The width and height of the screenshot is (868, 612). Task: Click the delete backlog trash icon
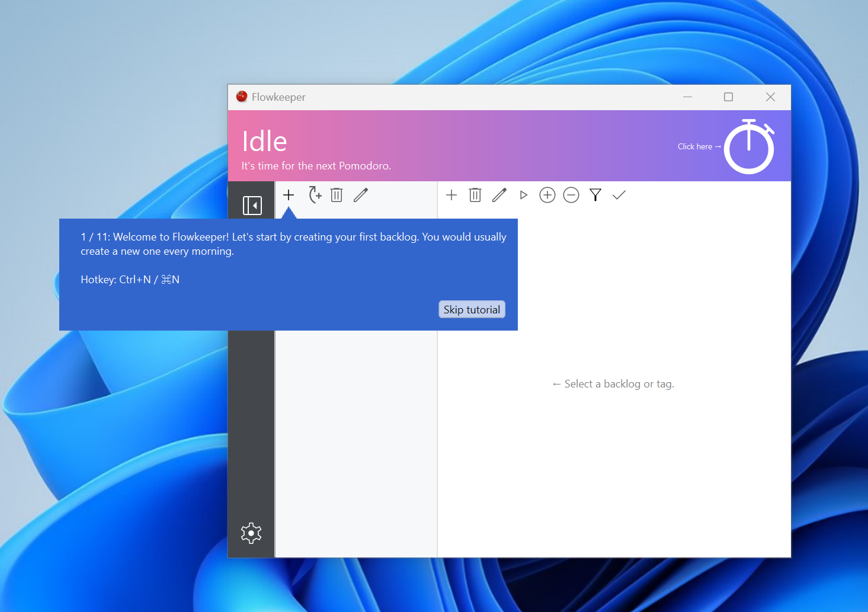[337, 195]
